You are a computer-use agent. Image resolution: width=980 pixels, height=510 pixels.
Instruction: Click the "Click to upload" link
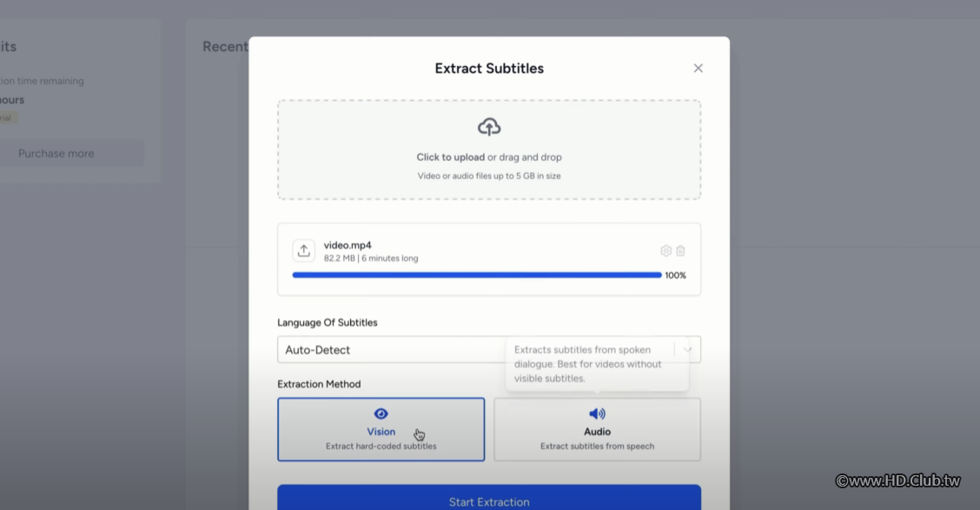click(450, 157)
